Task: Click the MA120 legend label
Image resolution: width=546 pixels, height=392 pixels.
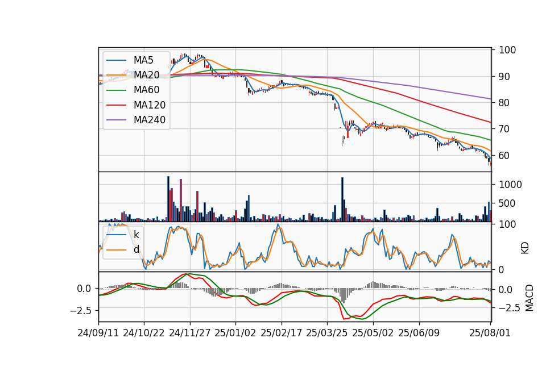Action: [x=150, y=105]
